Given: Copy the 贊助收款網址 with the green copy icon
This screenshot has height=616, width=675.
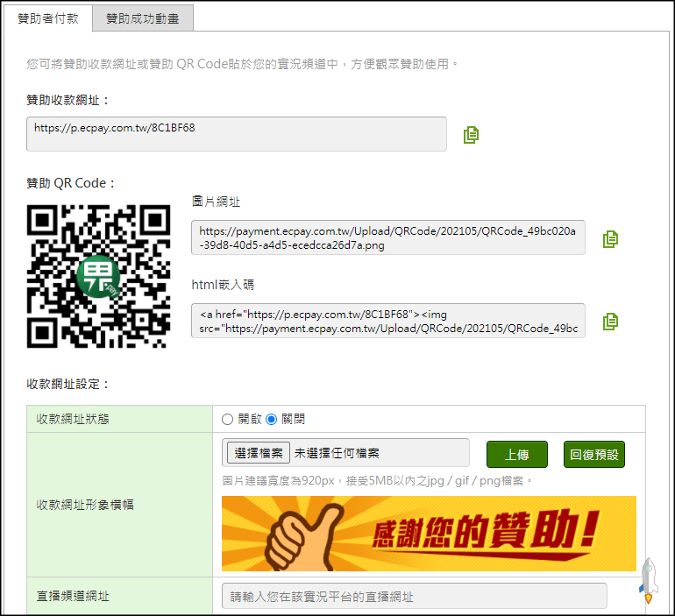Looking at the screenshot, I should (471, 135).
